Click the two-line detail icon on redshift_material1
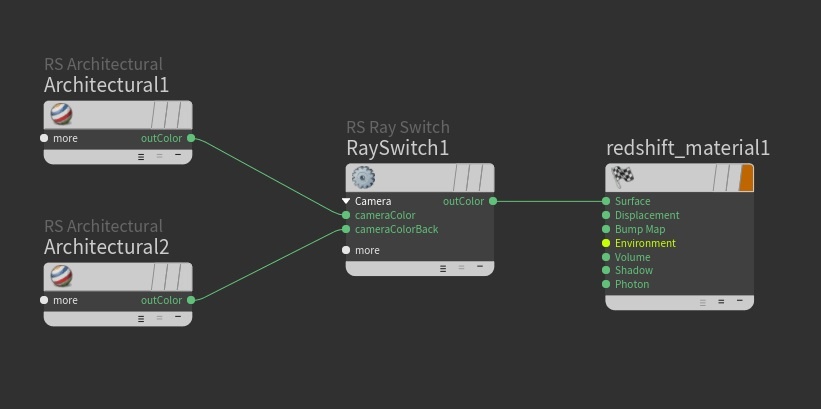821x409 pixels. click(x=721, y=302)
